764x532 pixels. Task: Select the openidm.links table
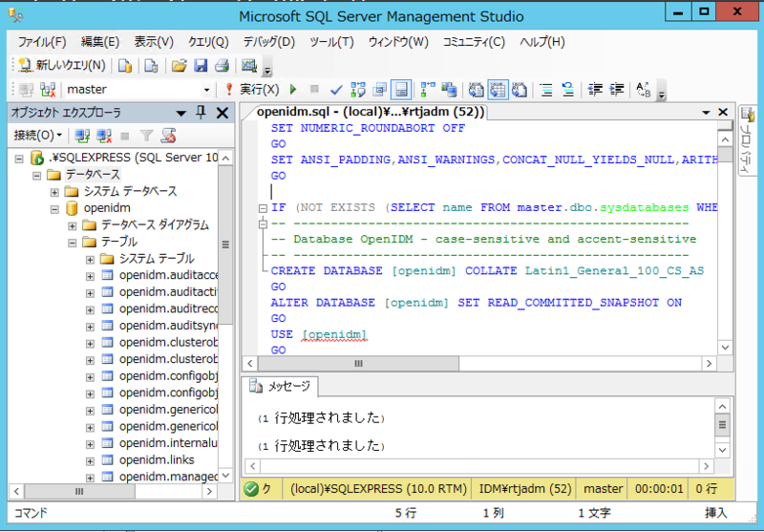point(157,460)
